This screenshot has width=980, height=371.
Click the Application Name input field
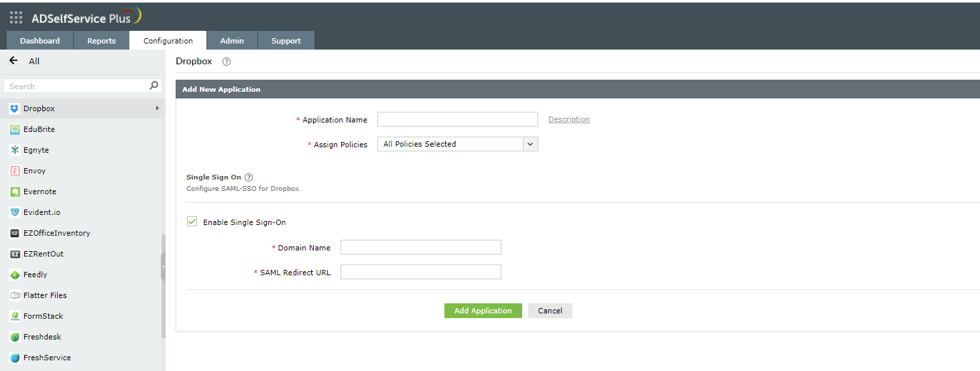[458, 119]
